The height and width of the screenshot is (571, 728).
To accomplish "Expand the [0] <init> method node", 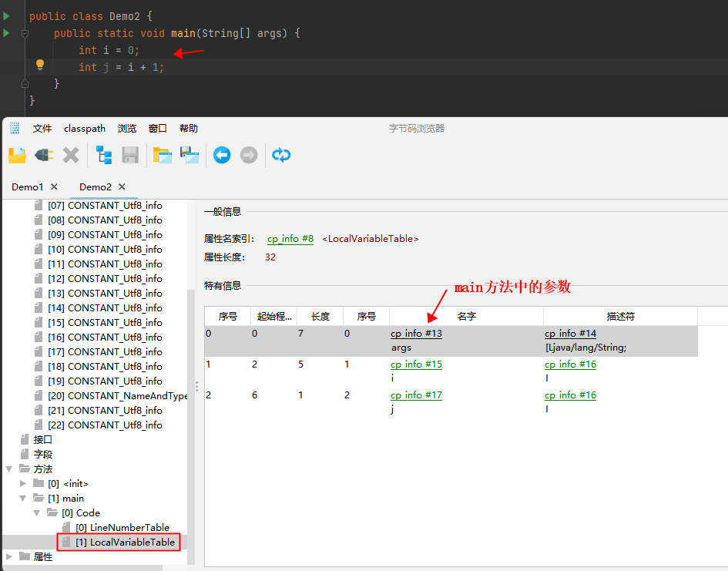I will coord(23,484).
